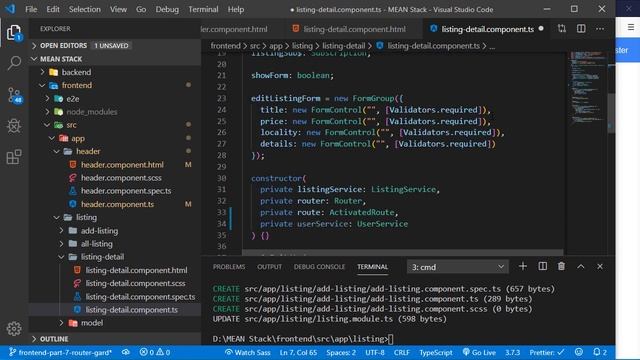Create a new terminal with plus icon

pos(522,267)
